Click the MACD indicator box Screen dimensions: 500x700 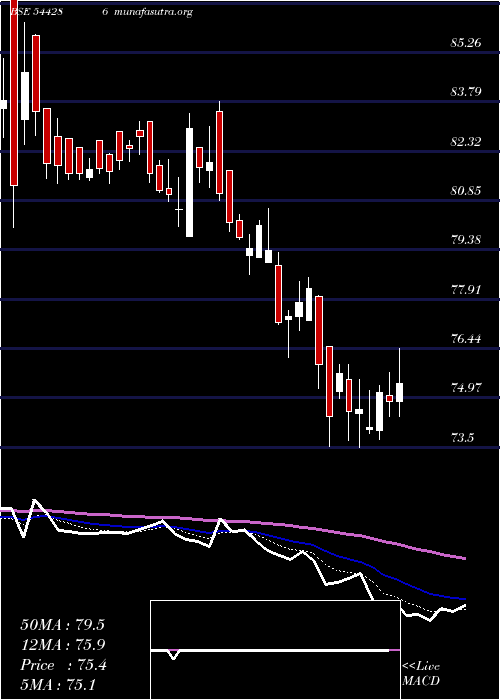275,650
